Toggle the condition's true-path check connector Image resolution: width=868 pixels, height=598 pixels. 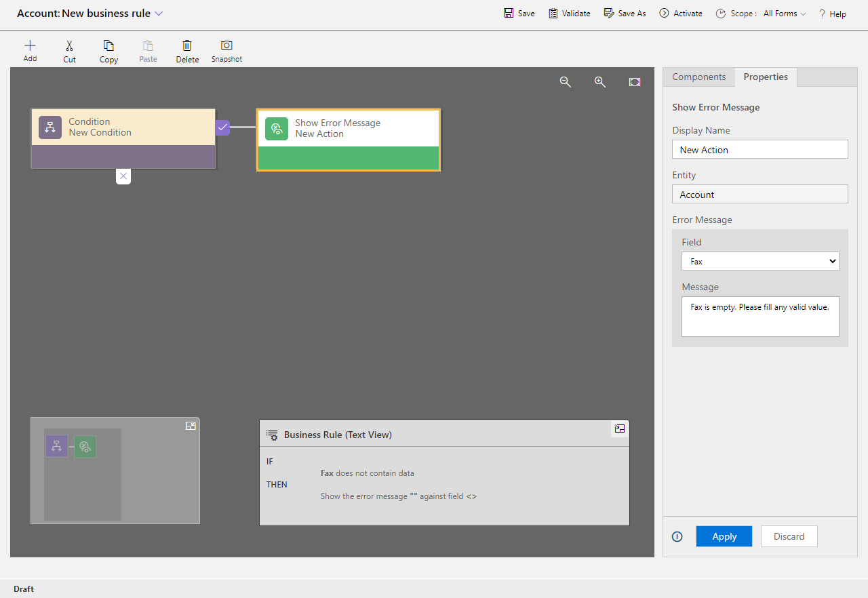tap(222, 127)
